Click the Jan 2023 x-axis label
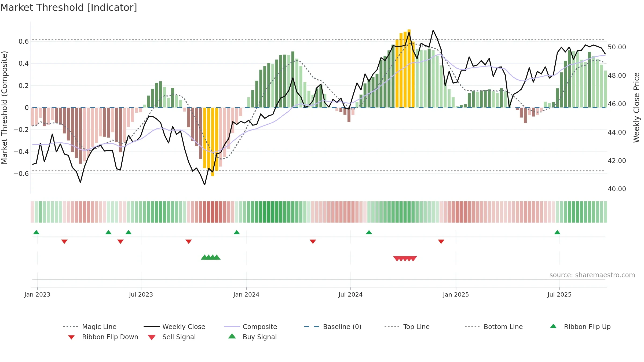 37,295
